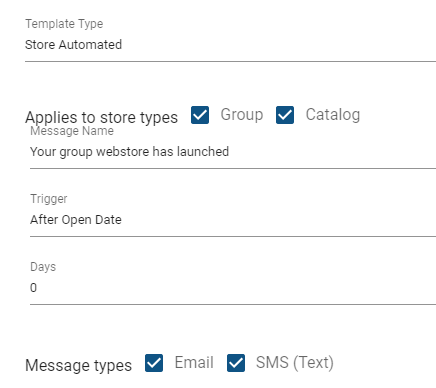The image size is (436, 388).
Task: Click the Days field label
Action: click(x=43, y=267)
